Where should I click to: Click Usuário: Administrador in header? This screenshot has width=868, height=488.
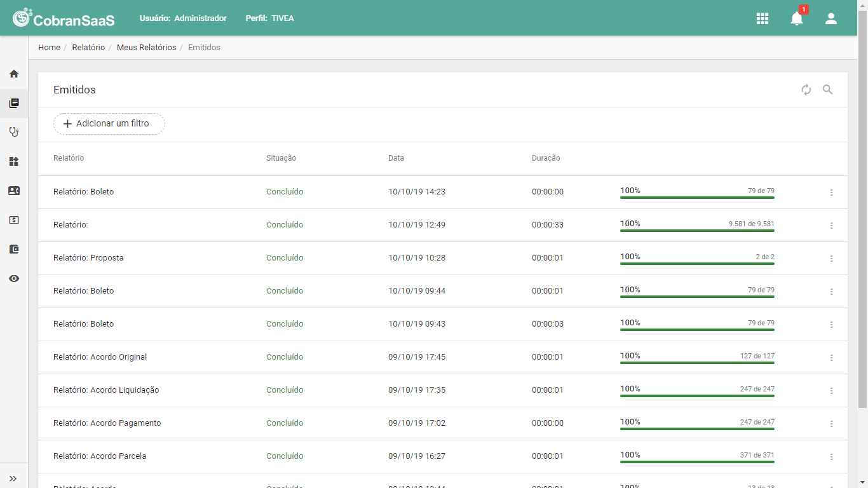tap(183, 18)
